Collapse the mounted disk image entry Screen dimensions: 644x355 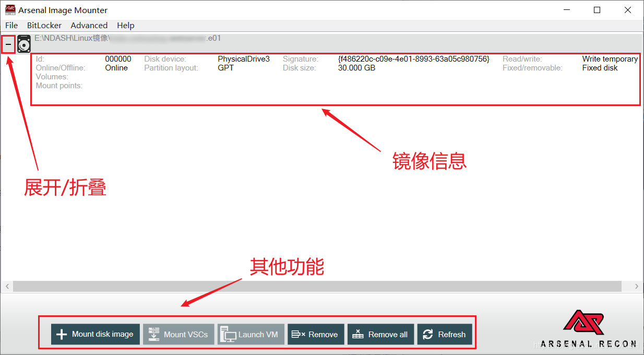[8, 45]
